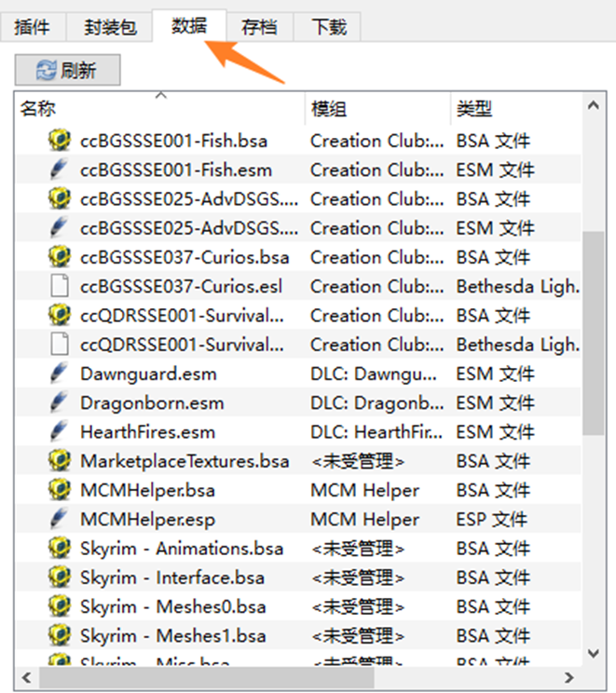Image resolution: width=616 pixels, height=693 pixels.
Task: Click the quill icon beside ccBGSSSE001-Fish.esm
Action: coord(60,169)
